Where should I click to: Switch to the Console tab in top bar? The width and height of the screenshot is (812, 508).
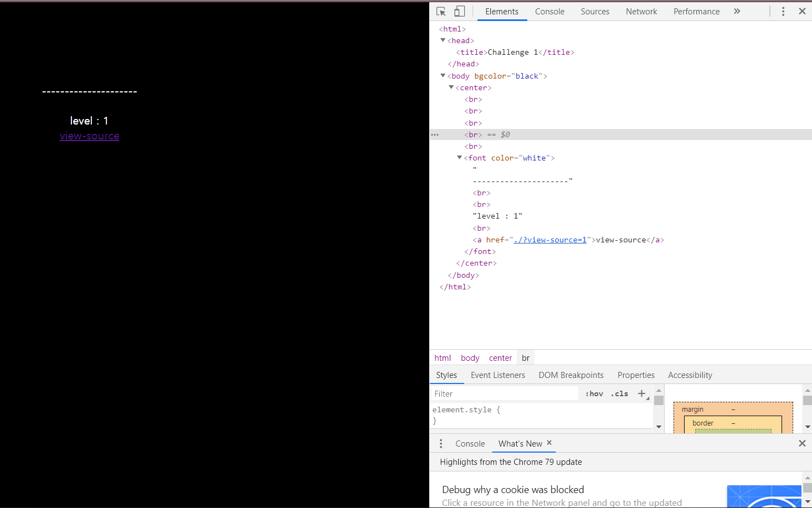click(x=549, y=11)
